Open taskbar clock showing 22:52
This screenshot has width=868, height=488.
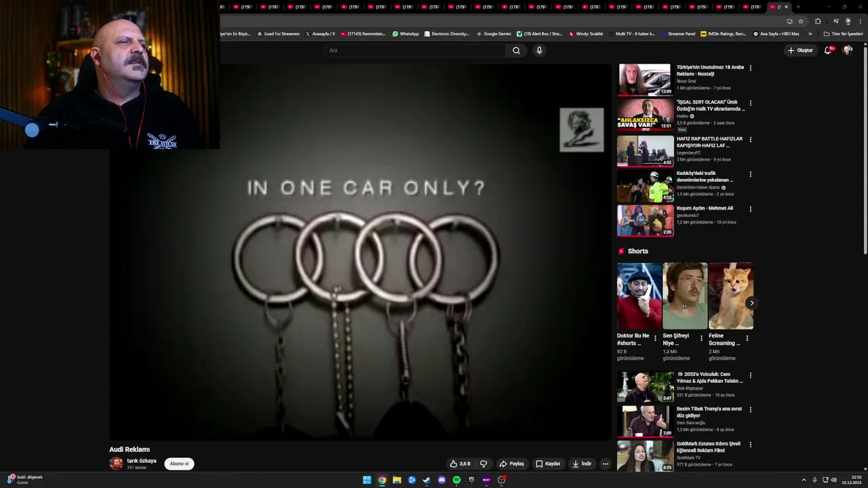852,480
